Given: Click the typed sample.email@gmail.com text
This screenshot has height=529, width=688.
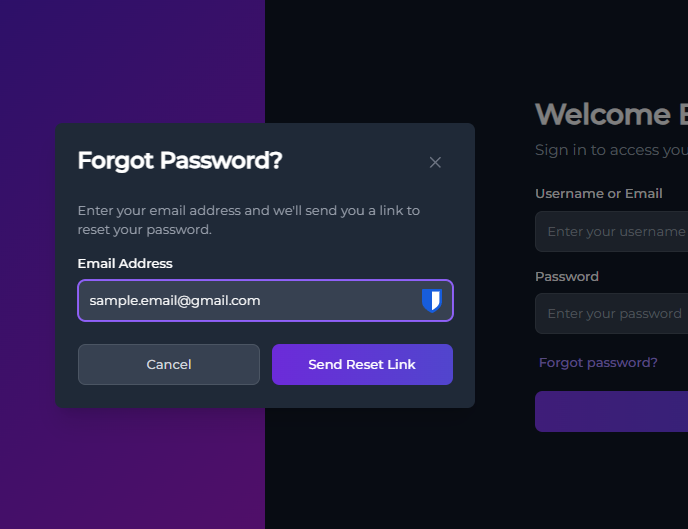Looking at the screenshot, I should [175, 300].
